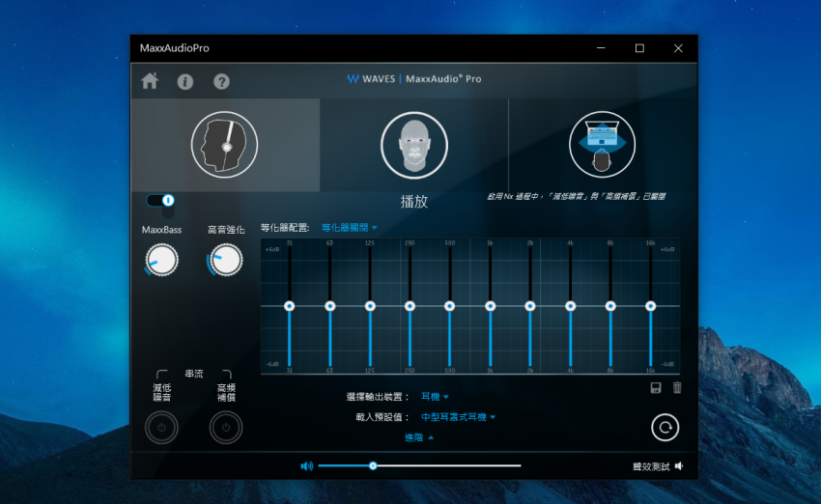Click the 選擇輸出裝置 label
The image size is (821, 504).
(377, 397)
